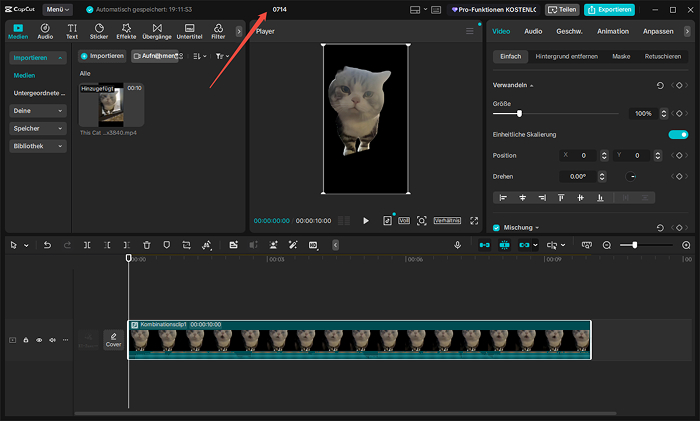Image resolution: width=700 pixels, height=421 pixels.
Task: Open the Audio media panel
Action: 45,31
